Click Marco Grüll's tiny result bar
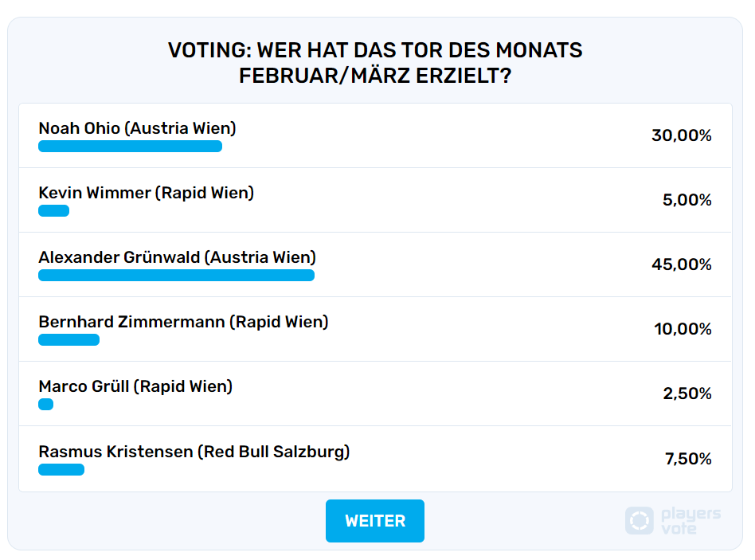 point(45,404)
